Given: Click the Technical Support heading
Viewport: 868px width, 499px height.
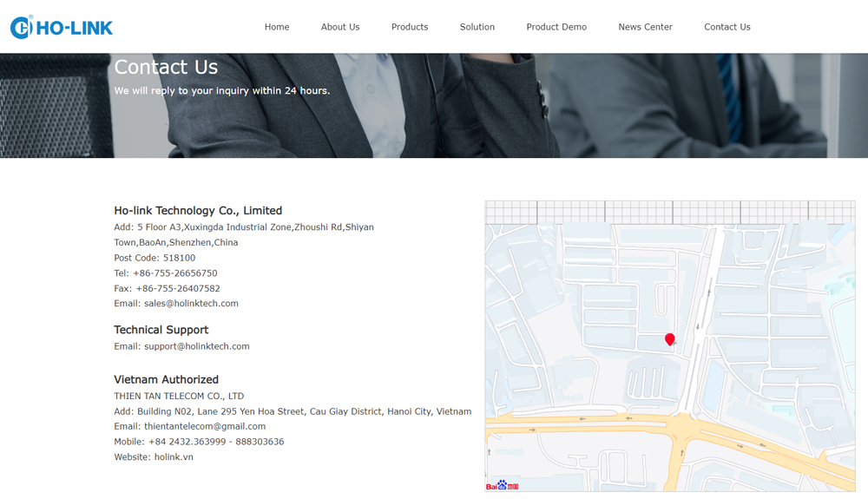Looking at the screenshot, I should (x=161, y=330).
